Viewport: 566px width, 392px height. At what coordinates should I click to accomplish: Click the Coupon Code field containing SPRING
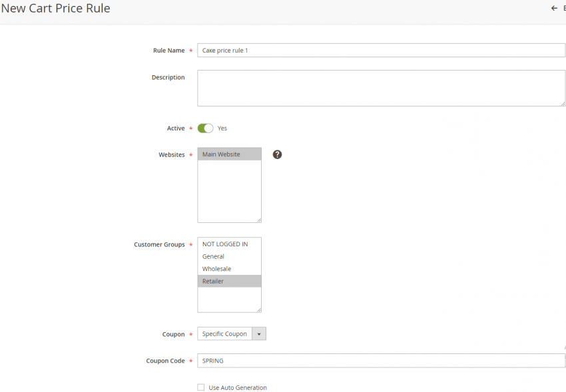(x=381, y=360)
